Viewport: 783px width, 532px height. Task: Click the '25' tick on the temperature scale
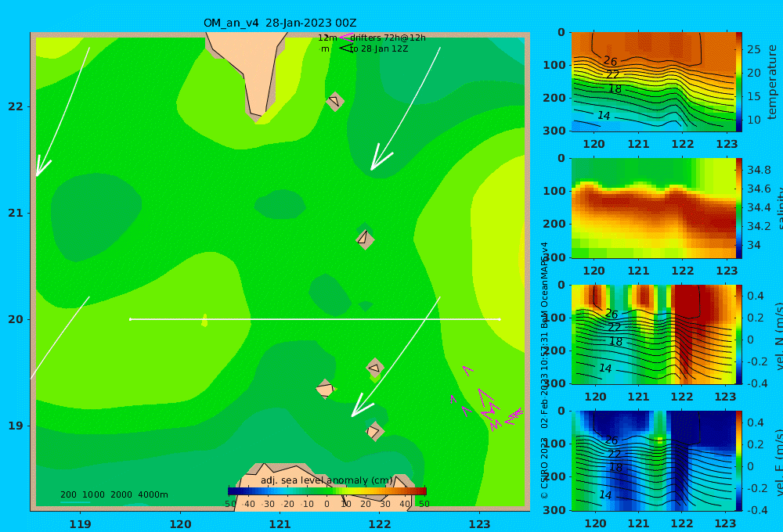coord(754,49)
